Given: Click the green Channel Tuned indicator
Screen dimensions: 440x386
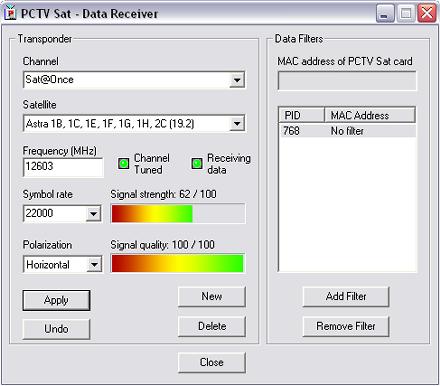Looking at the screenshot, I should (x=124, y=163).
